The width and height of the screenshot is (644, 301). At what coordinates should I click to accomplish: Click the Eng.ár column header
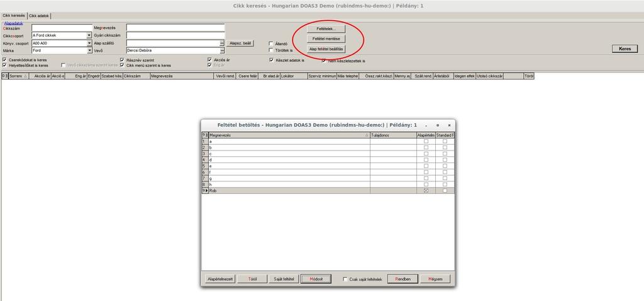(76, 76)
